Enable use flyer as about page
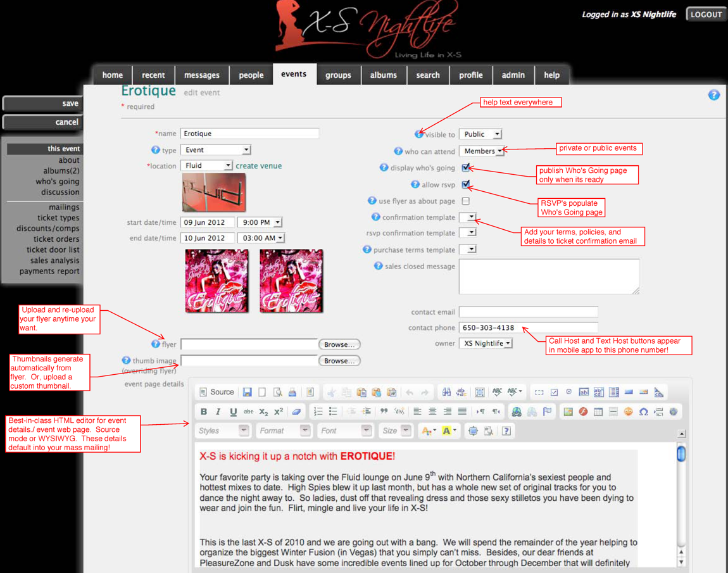The height and width of the screenshot is (573, 728). (x=466, y=201)
